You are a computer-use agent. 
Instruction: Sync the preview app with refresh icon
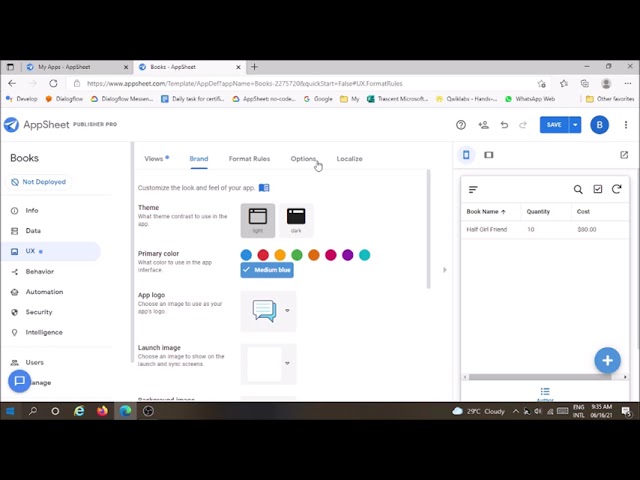point(616,189)
